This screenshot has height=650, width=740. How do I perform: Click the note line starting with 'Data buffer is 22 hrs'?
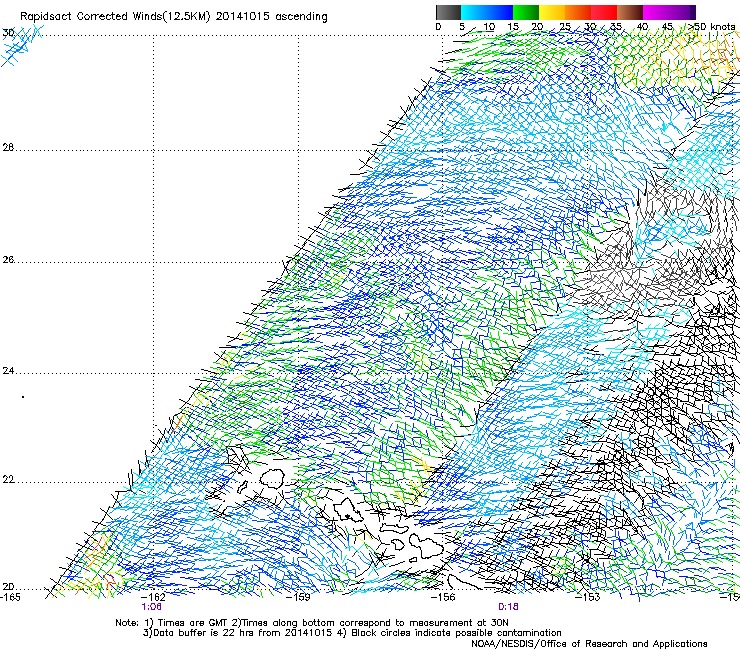pos(352,633)
